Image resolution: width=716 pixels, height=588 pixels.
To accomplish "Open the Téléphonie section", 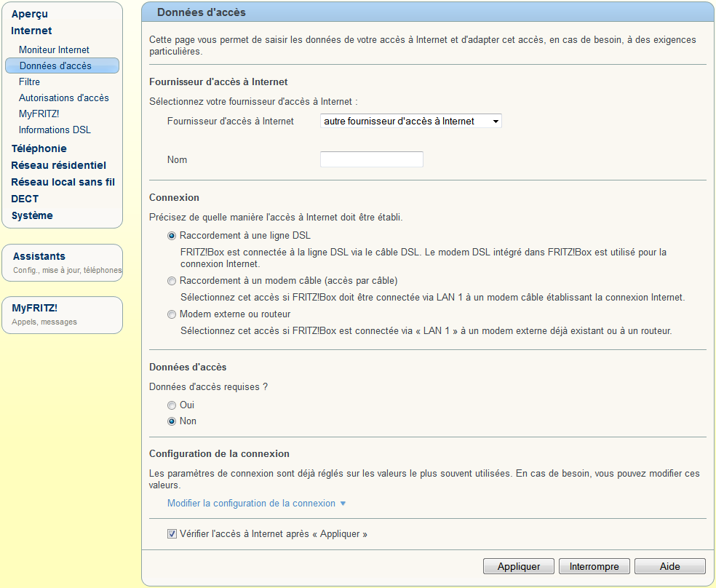I will [x=39, y=148].
